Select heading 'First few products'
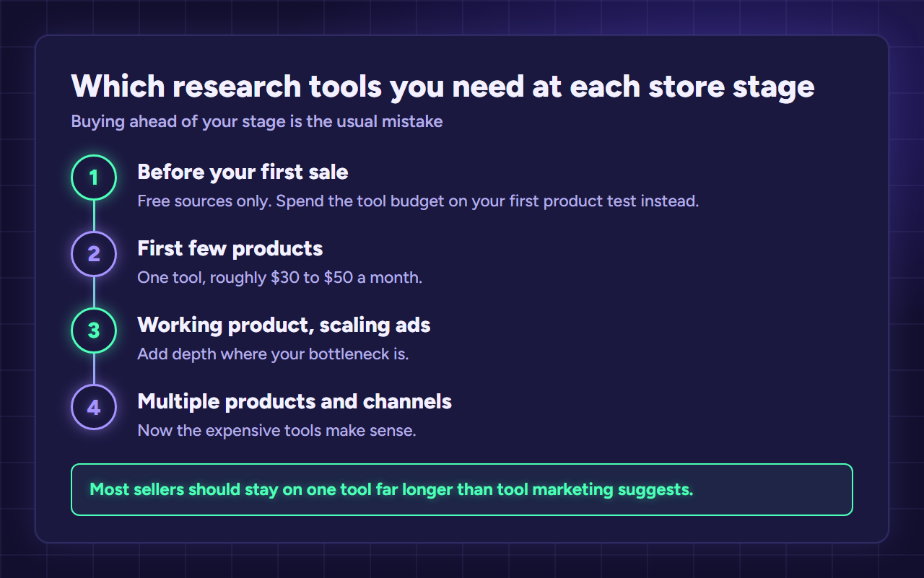Viewport: 924px width, 578px height. coord(230,248)
